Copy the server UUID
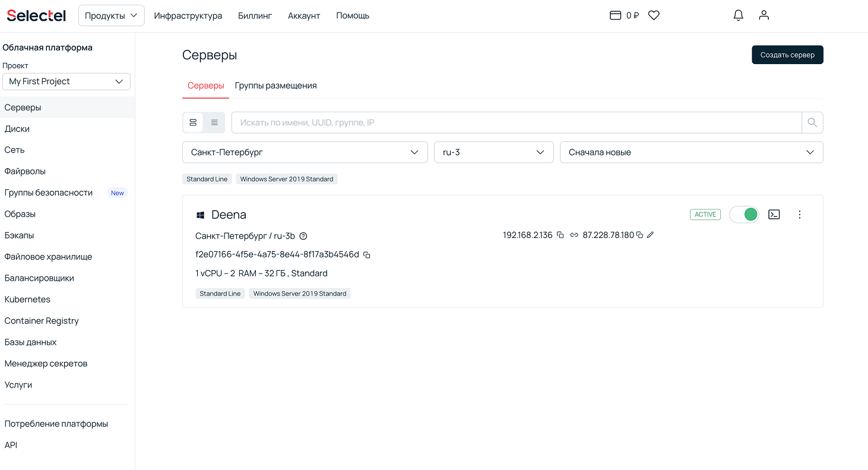 (367, 255)
